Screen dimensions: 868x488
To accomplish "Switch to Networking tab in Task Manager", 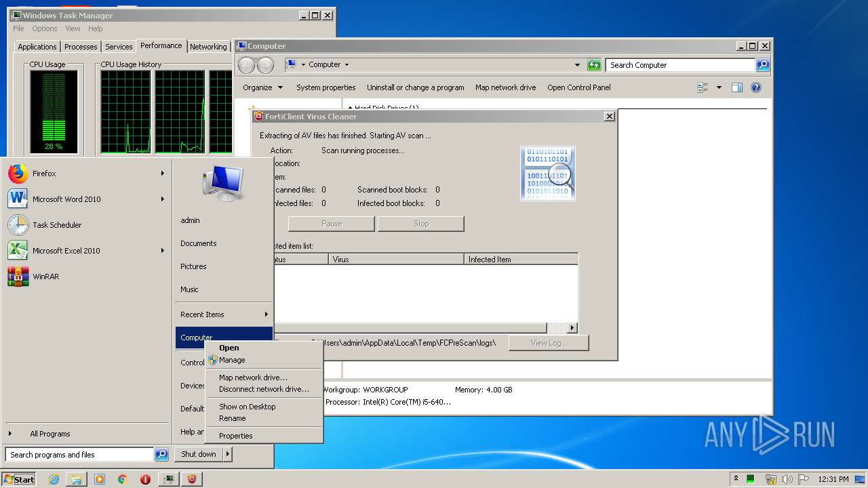I will [208, 47].
